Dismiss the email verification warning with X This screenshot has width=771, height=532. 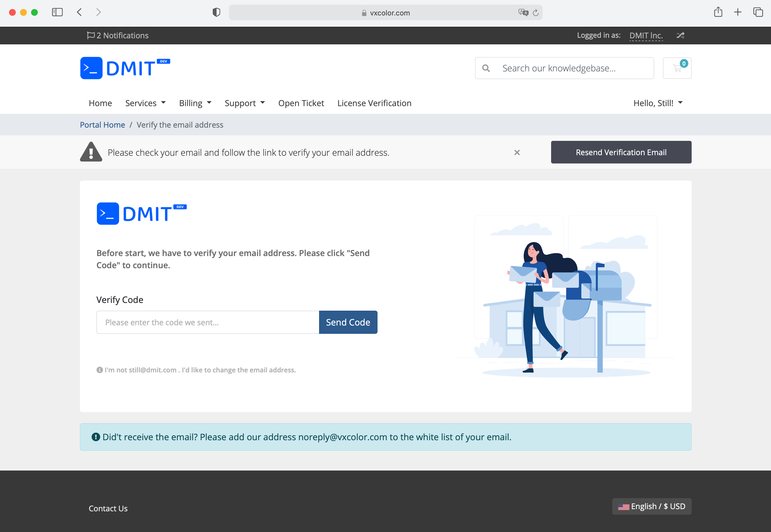tap(517, 152)
